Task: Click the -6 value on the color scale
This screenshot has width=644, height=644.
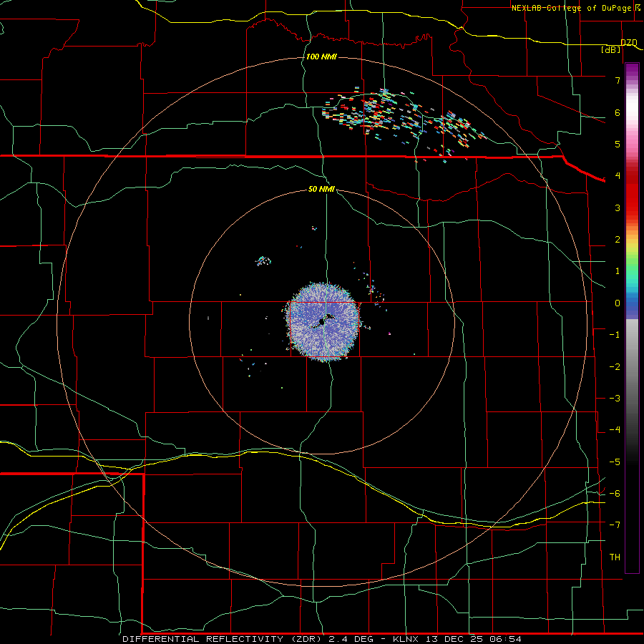Action: coord(615,494)
